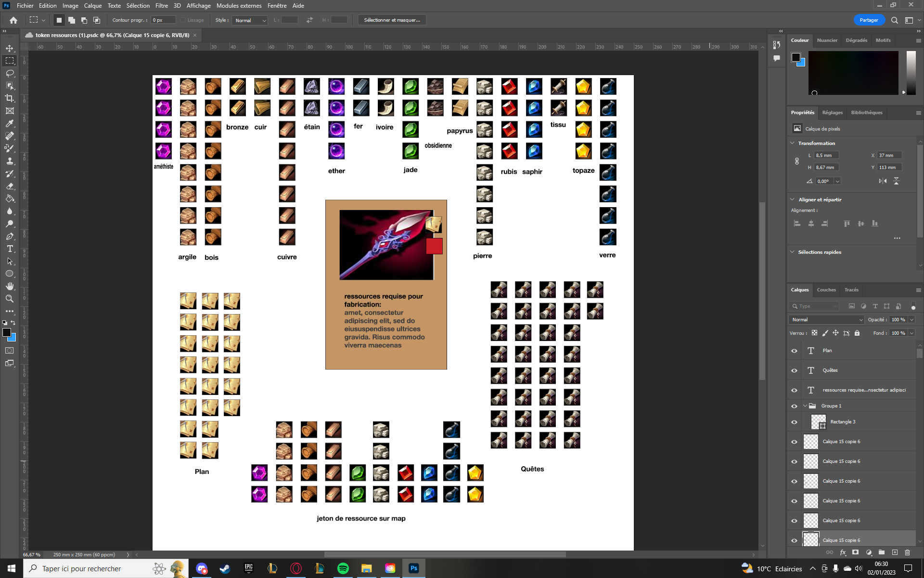
Task: Select the Horizontal Type tool
Action: pyautogui.click(x=10, y=249)
